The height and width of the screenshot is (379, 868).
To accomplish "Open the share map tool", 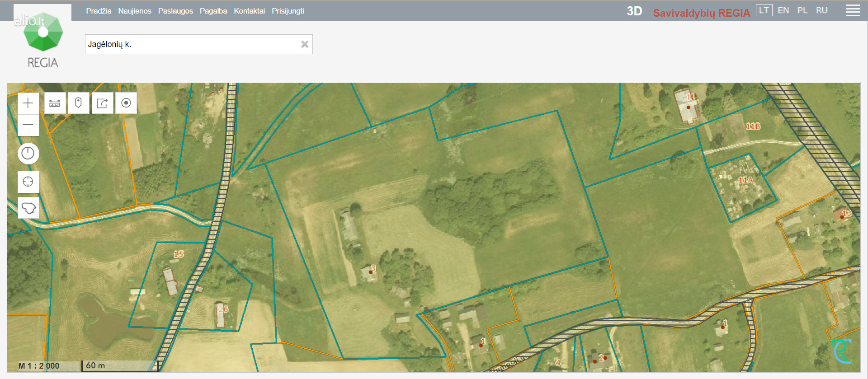I will (x=102, y=103).
